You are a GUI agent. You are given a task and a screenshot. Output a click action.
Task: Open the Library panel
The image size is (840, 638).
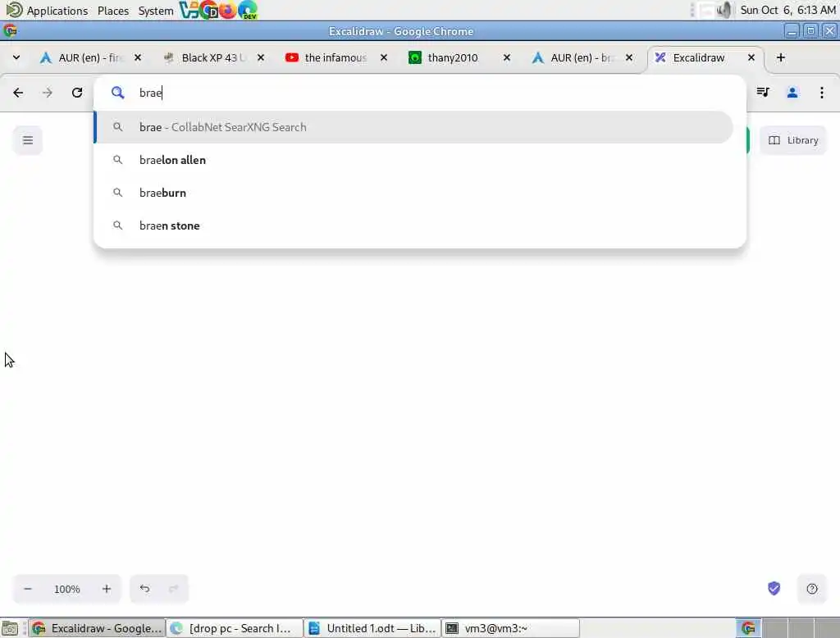coord(793,140)
